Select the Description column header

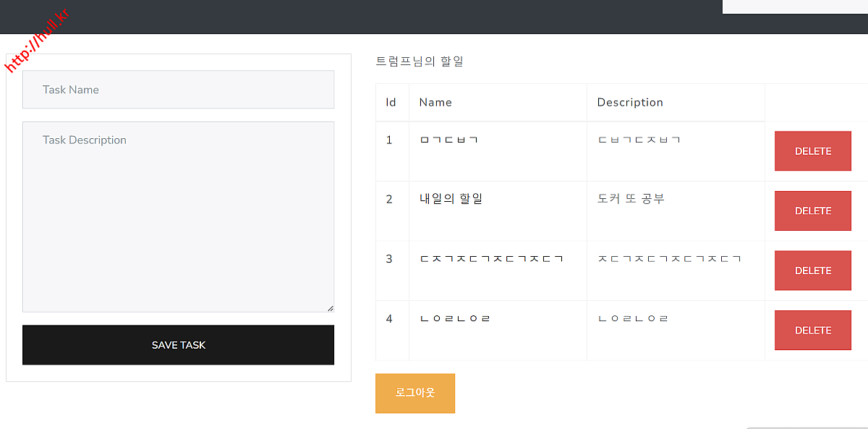630,103
